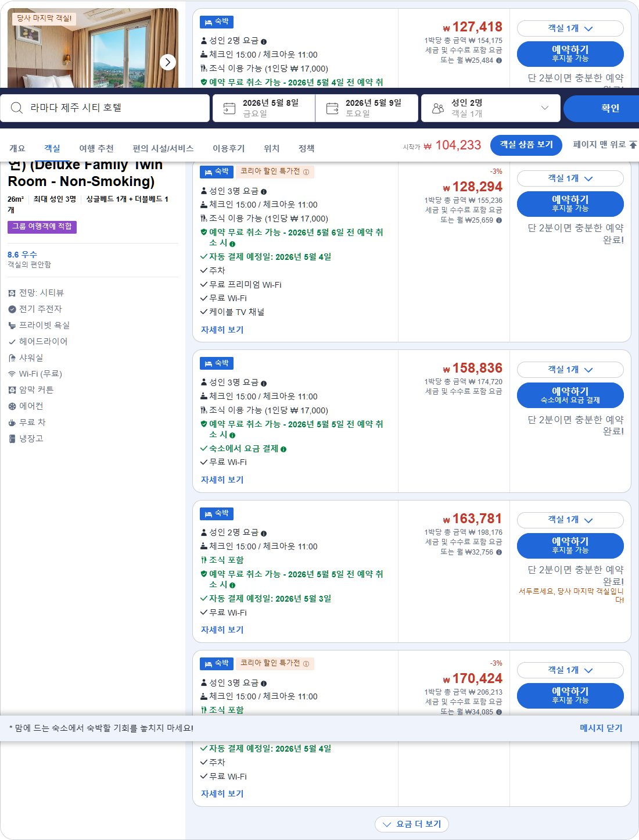The image size is (639, 840).
Task: Open 객실 1개 dropdown for ₩127,418 rate
Action: pyautogui.click(x=570, y=28)
